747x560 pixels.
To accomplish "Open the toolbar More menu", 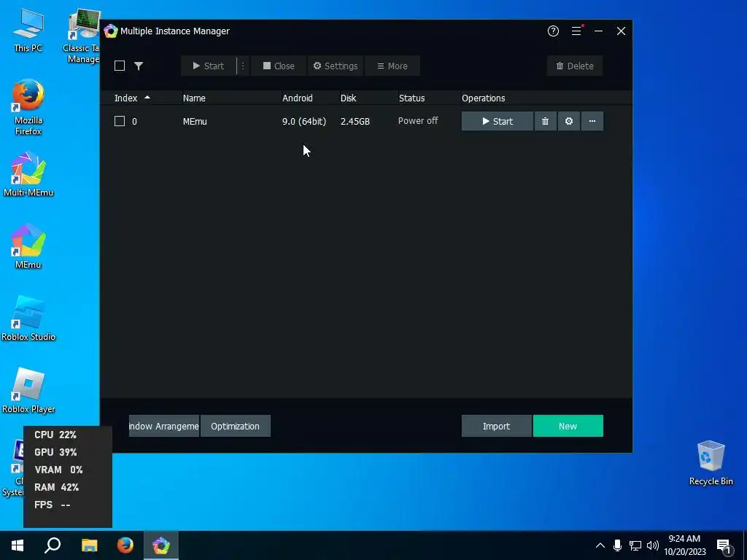I will (392, 66).
